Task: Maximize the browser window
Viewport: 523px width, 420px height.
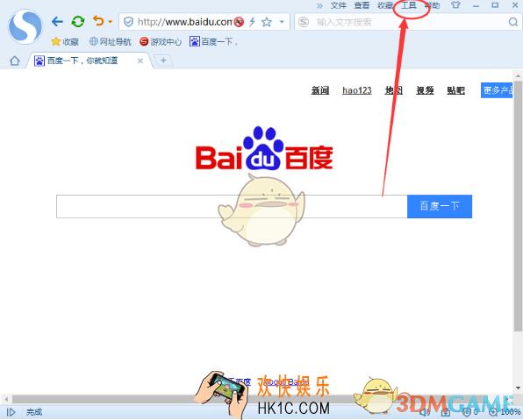Action: [x=495, y=5]
